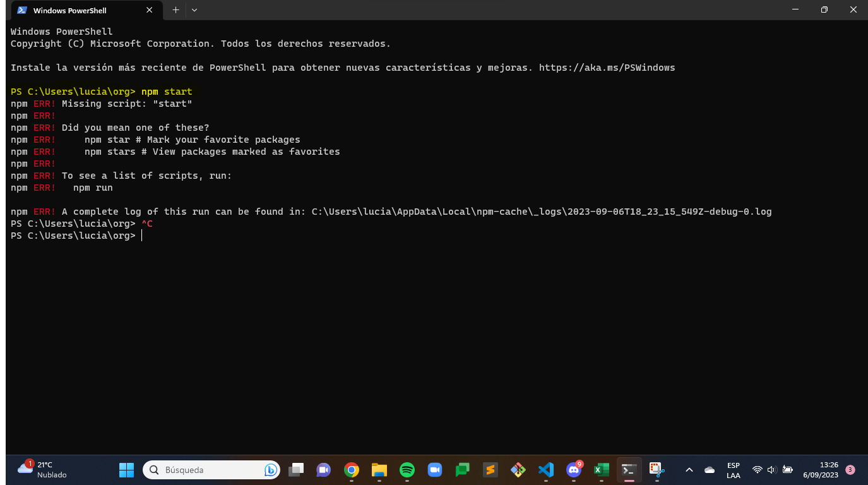Viewport: 868px width, 485px height.
Task: Open Bing chat icon in search box
Action: [270, 470]
